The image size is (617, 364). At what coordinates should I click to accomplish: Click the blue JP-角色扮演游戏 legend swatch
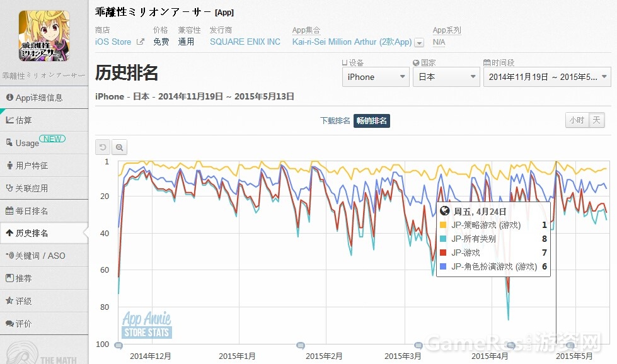(x=443, y=266)
